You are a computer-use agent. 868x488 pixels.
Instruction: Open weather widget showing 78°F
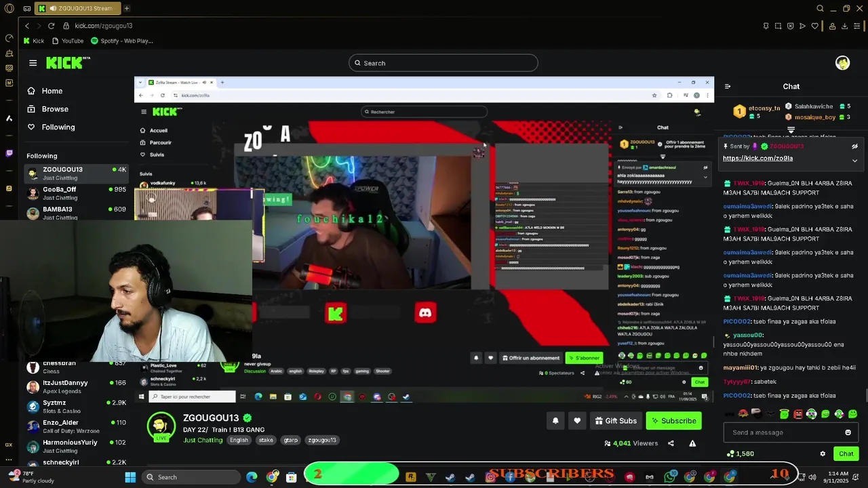31,476
